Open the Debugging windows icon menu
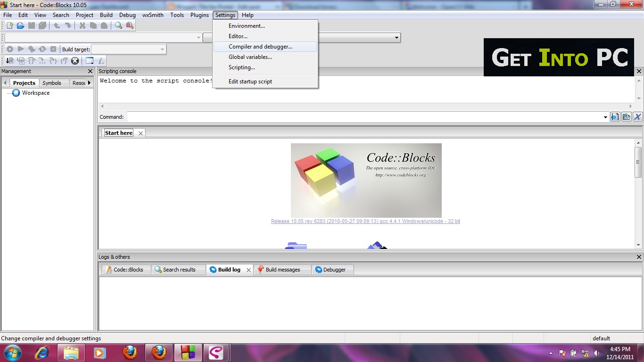The height and width of the screenshot is (362, 644). tap(90, 61)
